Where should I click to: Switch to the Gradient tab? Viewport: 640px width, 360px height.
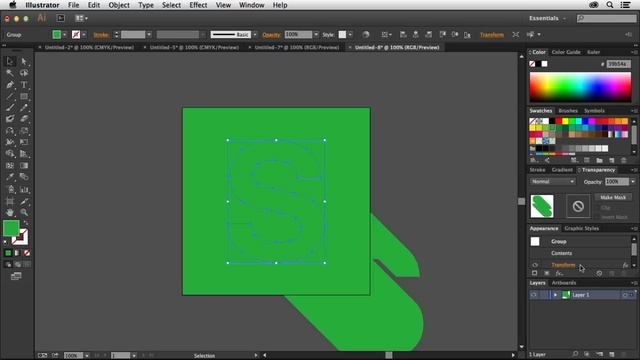click(x=562, y=170)
